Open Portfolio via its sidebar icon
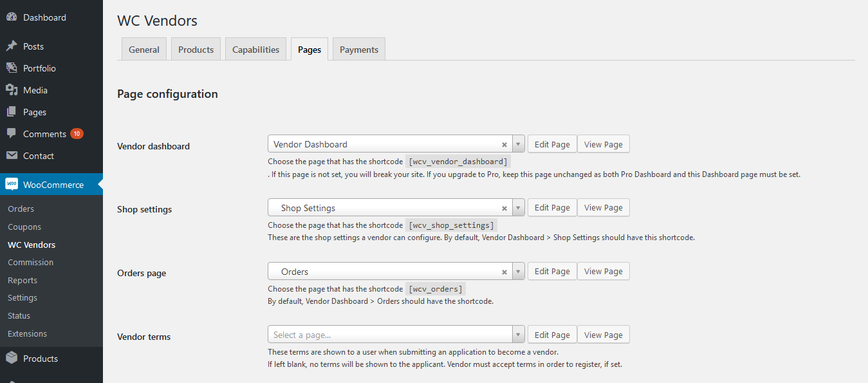This screenshot has width=868, height=383. coord(12,68)
